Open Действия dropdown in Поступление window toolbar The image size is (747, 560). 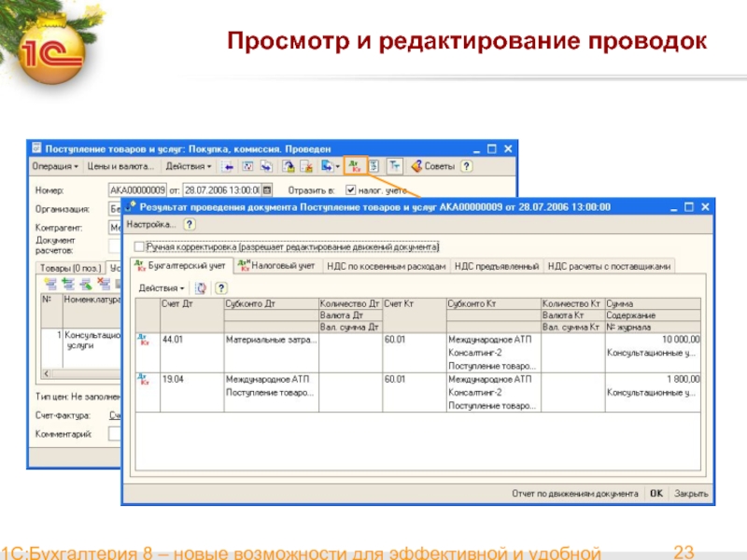coord(189,167)
